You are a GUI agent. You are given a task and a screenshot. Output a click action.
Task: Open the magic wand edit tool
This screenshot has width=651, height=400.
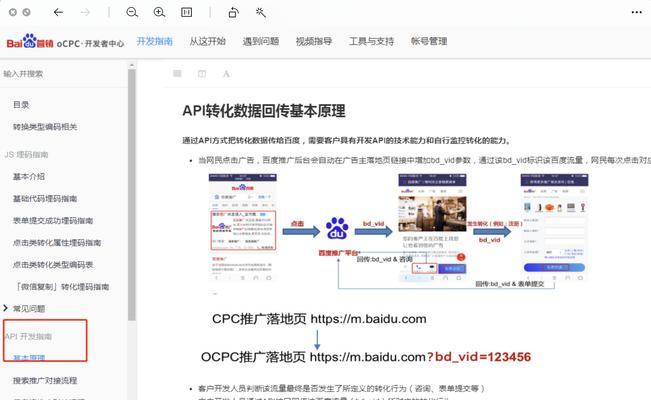point(260,12)
